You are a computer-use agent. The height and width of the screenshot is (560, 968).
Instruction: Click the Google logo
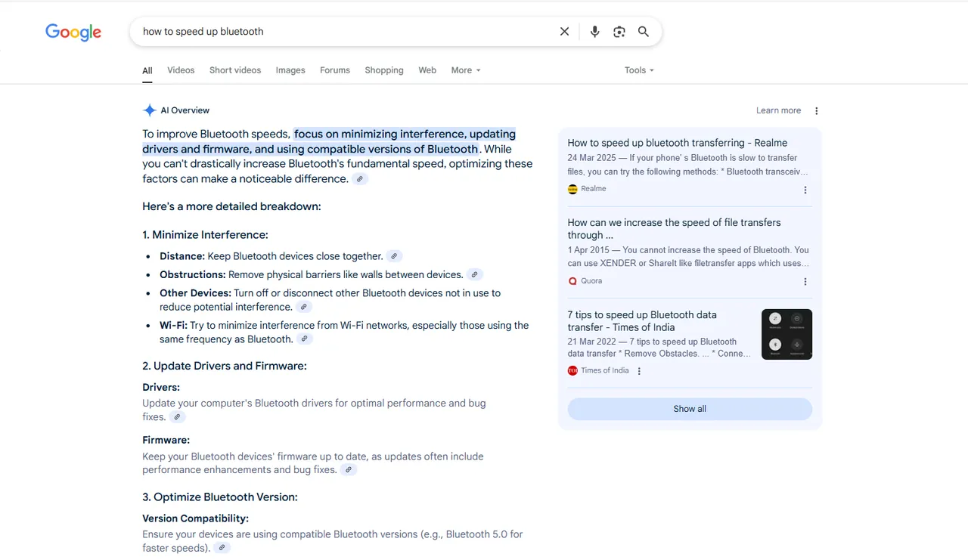[73, 32]
